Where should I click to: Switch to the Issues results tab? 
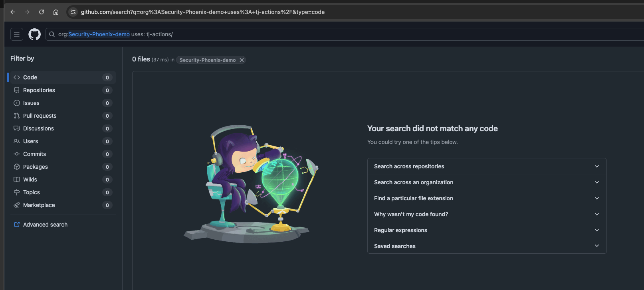pos(31,103)
